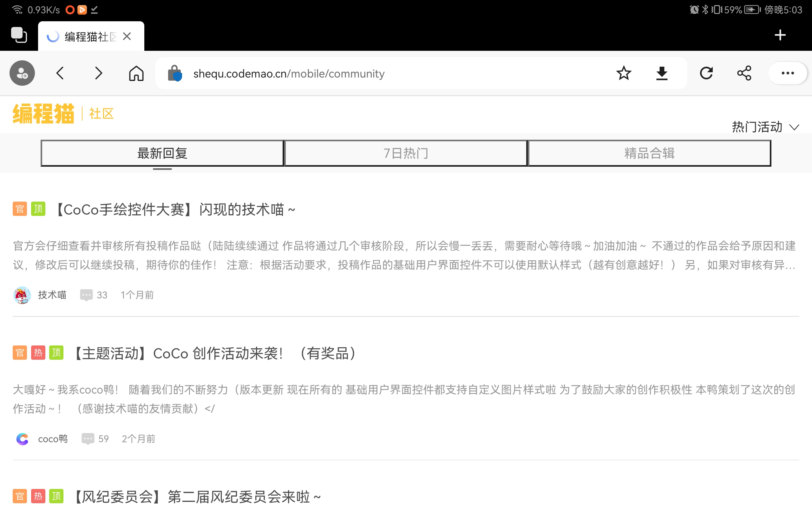Close the 编程猫社区 browser tab

pyautogui.click(x=127, y=36)
